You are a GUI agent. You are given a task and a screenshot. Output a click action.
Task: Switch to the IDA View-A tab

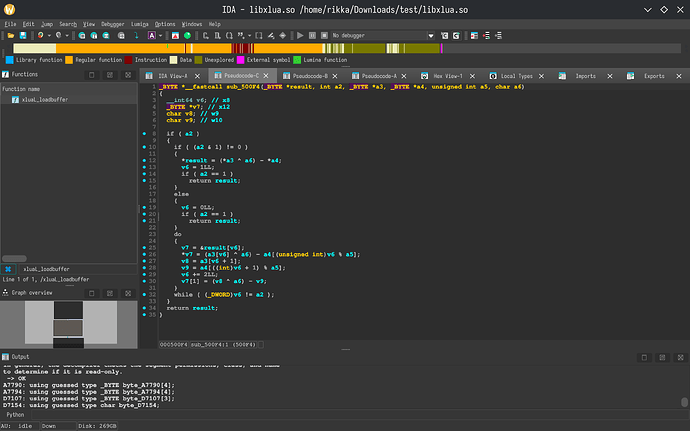pyautogui.click(x=175, y=76)
